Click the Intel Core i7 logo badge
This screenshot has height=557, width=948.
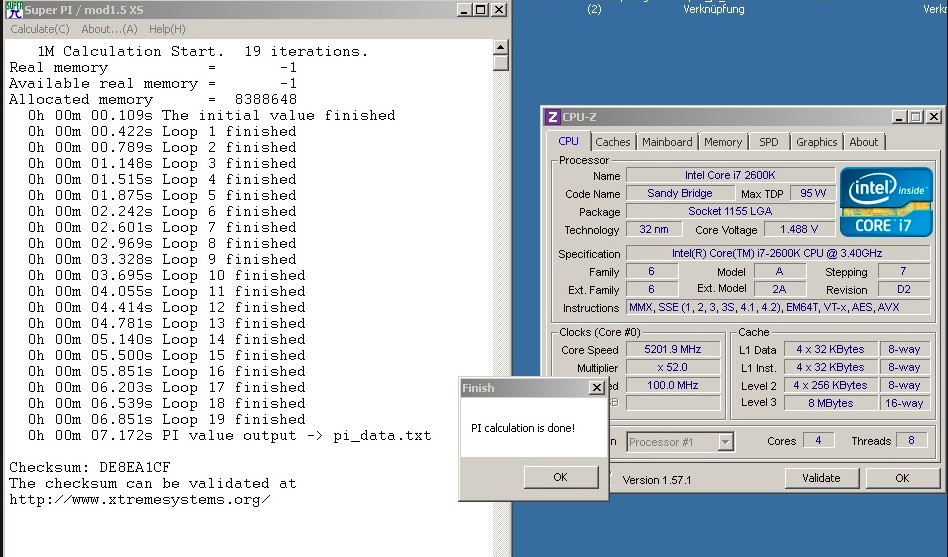point(886,201)
